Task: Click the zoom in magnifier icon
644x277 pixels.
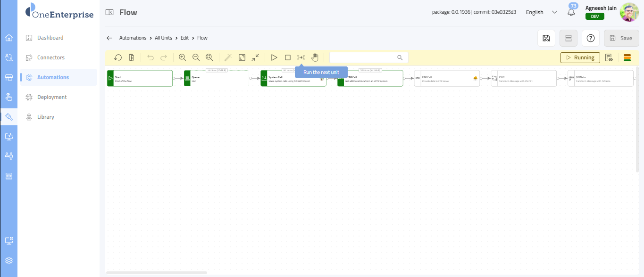Action: pos(183,57)
